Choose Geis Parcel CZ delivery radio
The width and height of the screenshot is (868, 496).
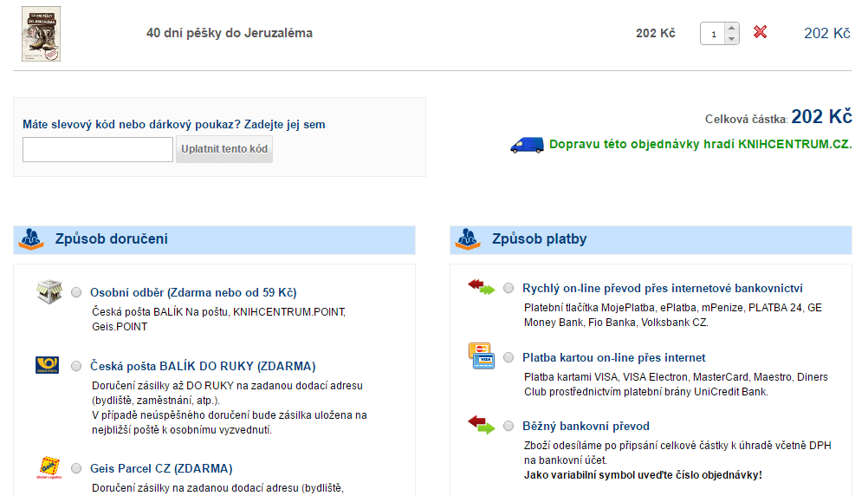76,468
